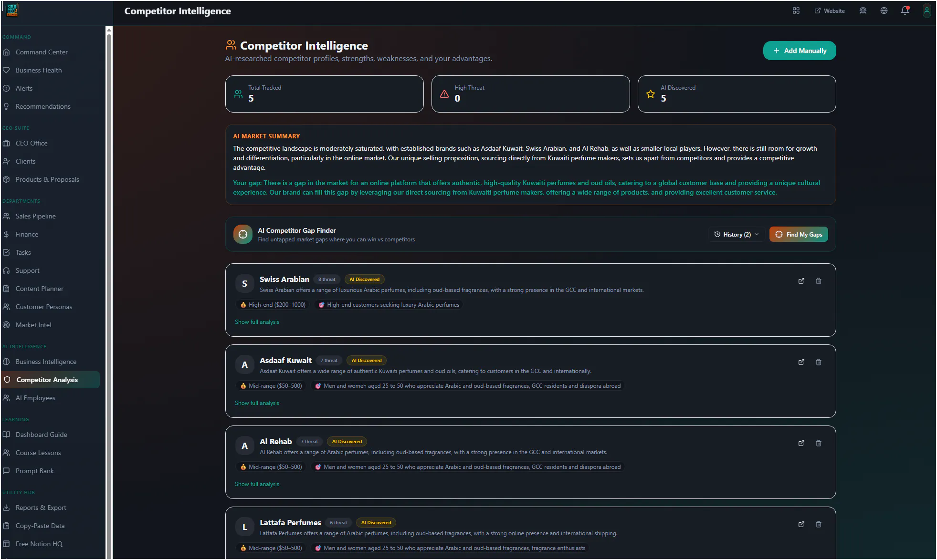Open Asdaaf Kuwait external link icon
This screenshot has height=560, width=937.
[801, 362]
